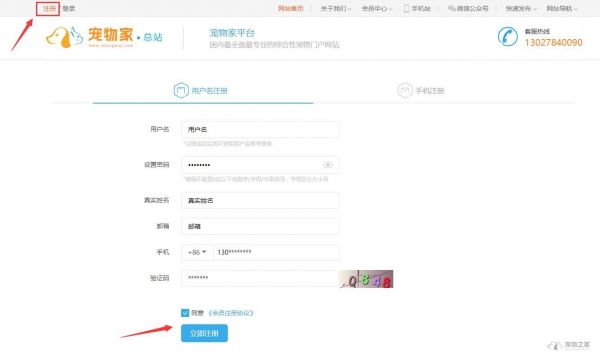Click the 宠物家 总站 site name
The height and width of the screenshot is (361, 600).
coord(125,36)
